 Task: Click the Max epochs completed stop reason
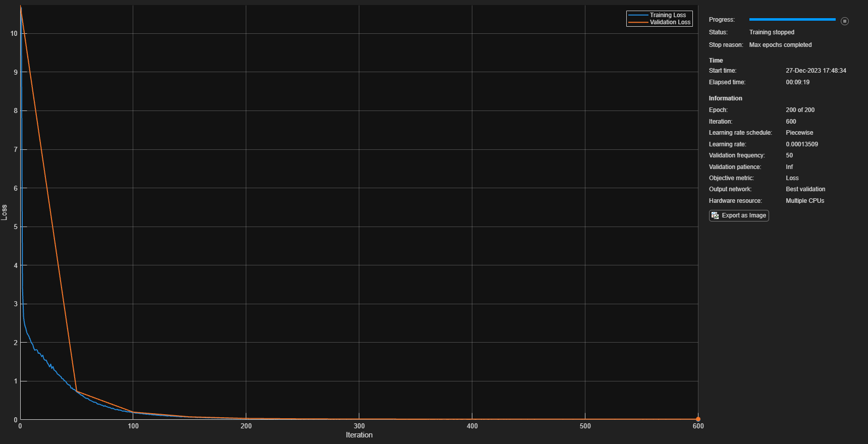pyautogui.click(x=780, y=45)
